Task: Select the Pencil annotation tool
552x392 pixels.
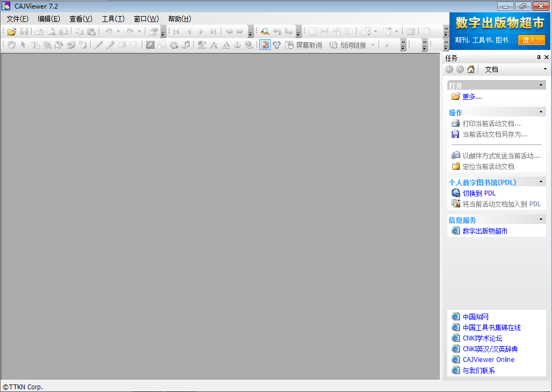Action: (x=110, y=45)
